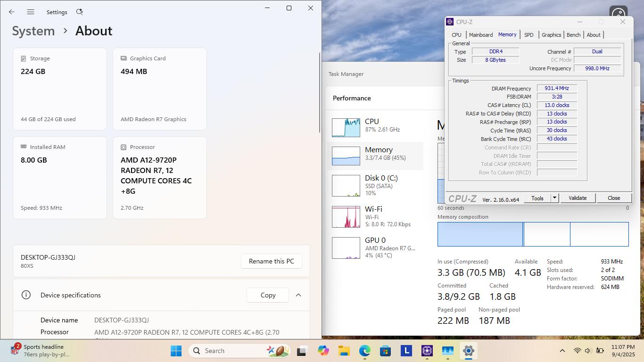Select GPU 0 in Task Manager
644x362 pixels.
(x=375, y=247)
